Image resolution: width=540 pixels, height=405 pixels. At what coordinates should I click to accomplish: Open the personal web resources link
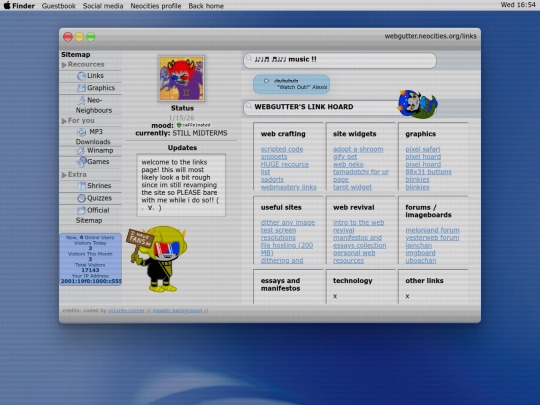[354, 257]
